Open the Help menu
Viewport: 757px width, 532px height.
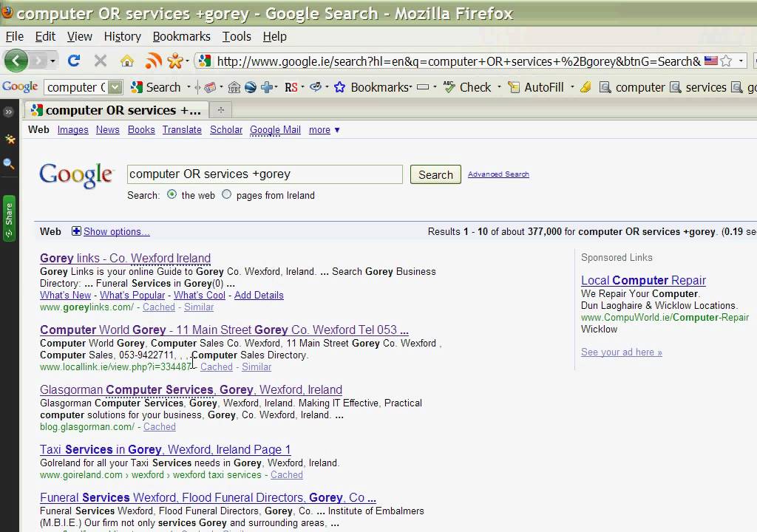275,37
